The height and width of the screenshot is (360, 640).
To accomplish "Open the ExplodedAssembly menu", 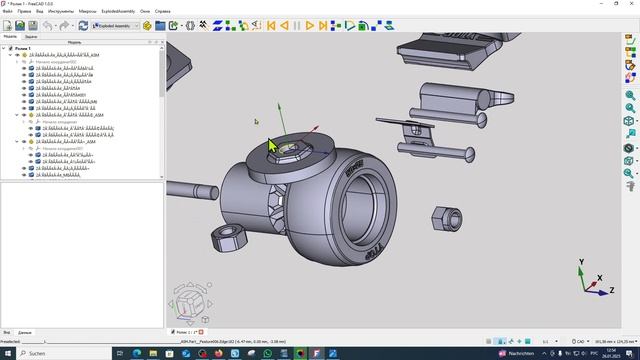I will [x=118, y=11].
